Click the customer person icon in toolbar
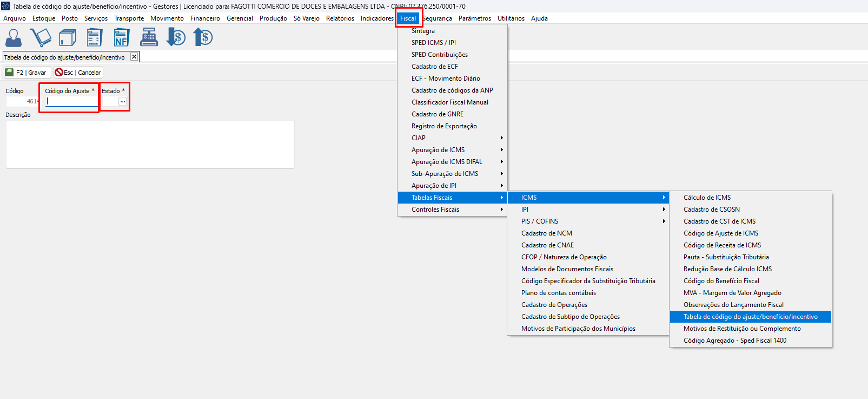Image resolution: width=868 pixels, height=399 pixels. 14,38
